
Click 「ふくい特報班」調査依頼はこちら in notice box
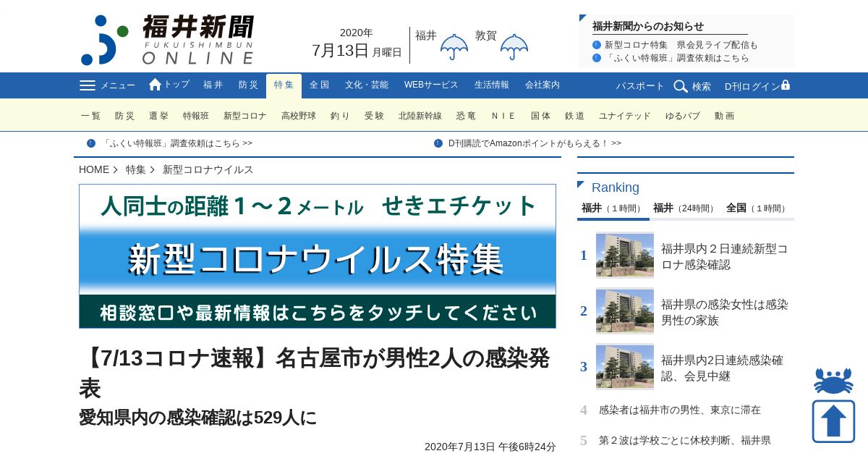pos(677,58)
